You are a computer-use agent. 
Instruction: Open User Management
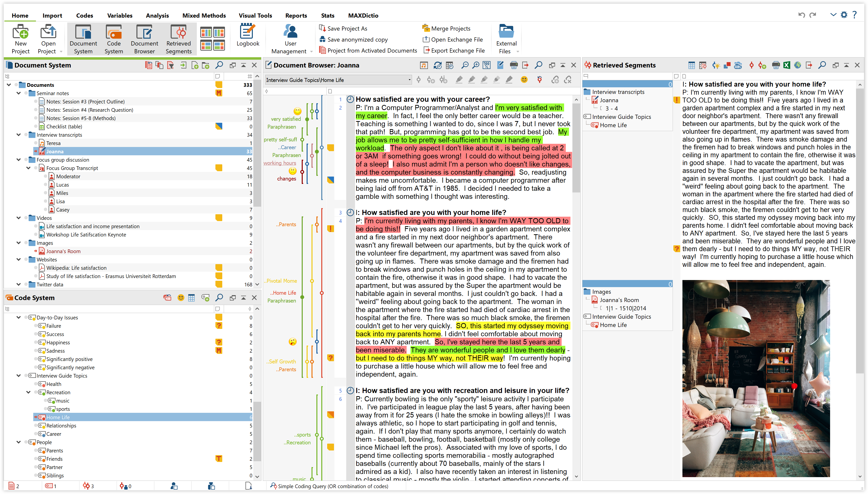click(x=290, y=39)
